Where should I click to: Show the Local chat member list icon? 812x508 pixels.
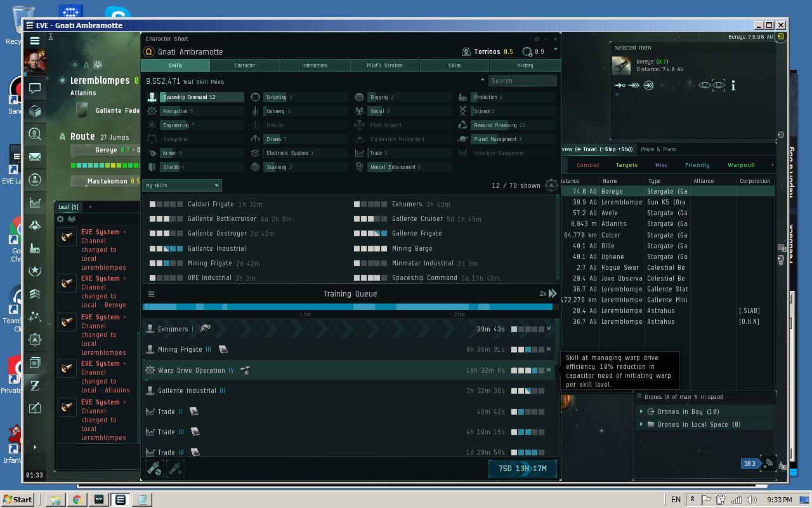[72, 219]
